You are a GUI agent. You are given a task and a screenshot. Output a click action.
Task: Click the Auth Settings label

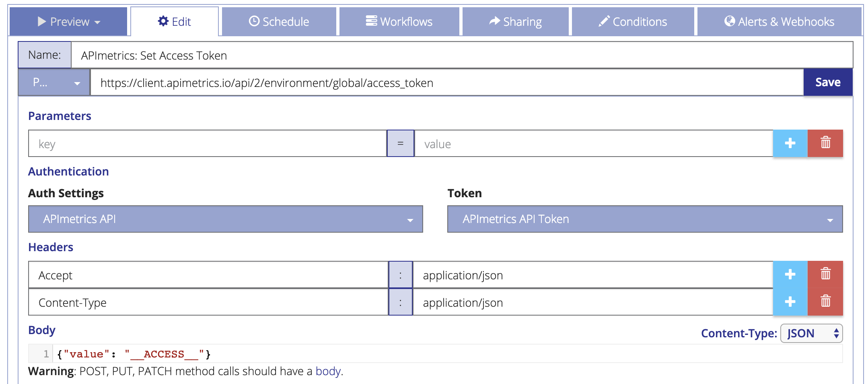pyautogui.click(x=66, y=193)
